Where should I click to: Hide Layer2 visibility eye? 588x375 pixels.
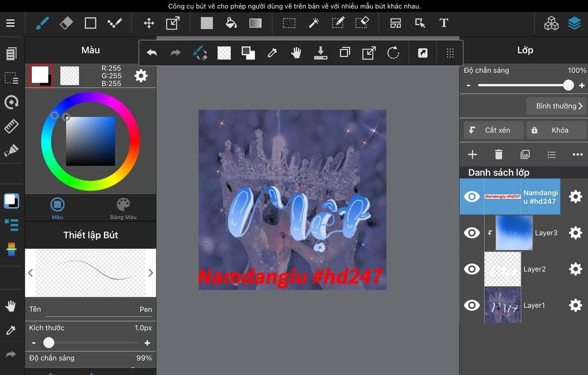(472, 269)
